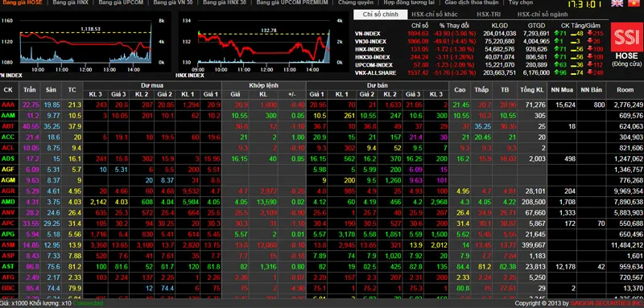The width and height of the screenshot is (644, 308).
Task: Click the AAA stock symbol
Action: tap(8, 105)
